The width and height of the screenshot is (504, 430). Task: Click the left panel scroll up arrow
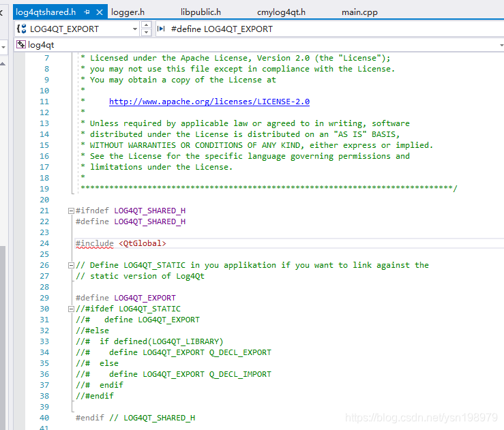coord(3,64)
